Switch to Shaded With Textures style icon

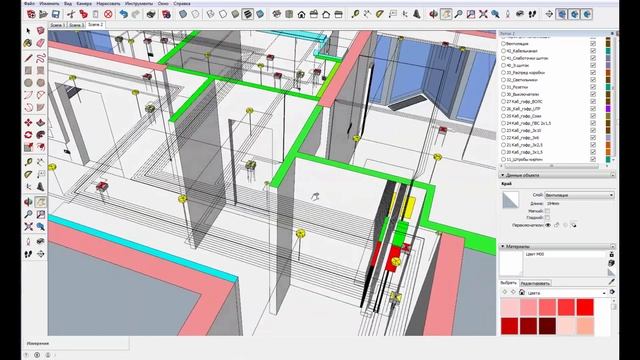[x=248, y=14]
